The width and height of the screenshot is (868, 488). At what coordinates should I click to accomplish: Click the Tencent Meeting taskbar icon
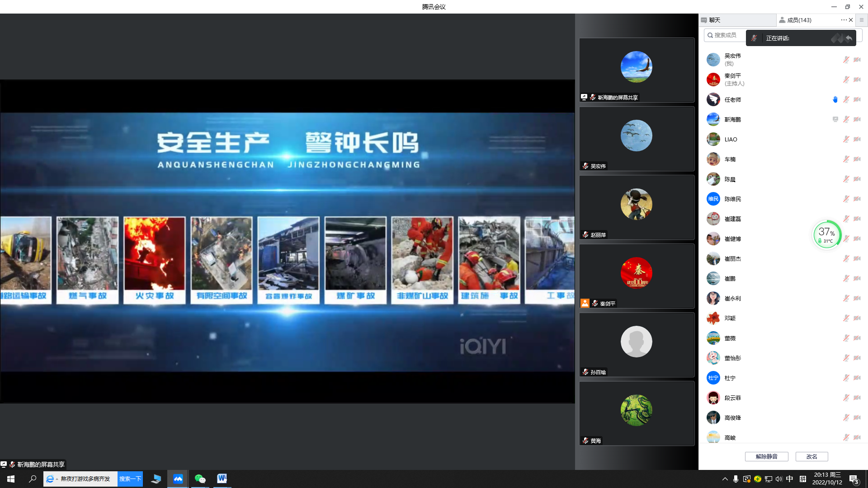click(x=178, y=479)
